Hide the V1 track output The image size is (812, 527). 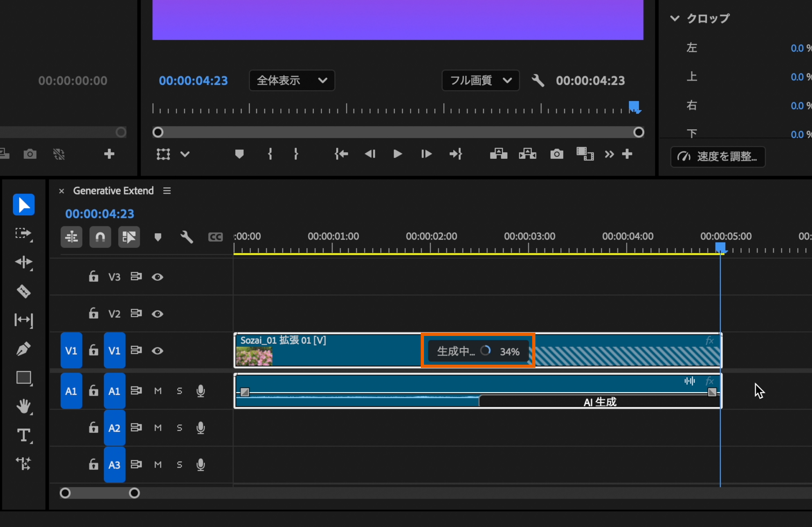(157, 351)
